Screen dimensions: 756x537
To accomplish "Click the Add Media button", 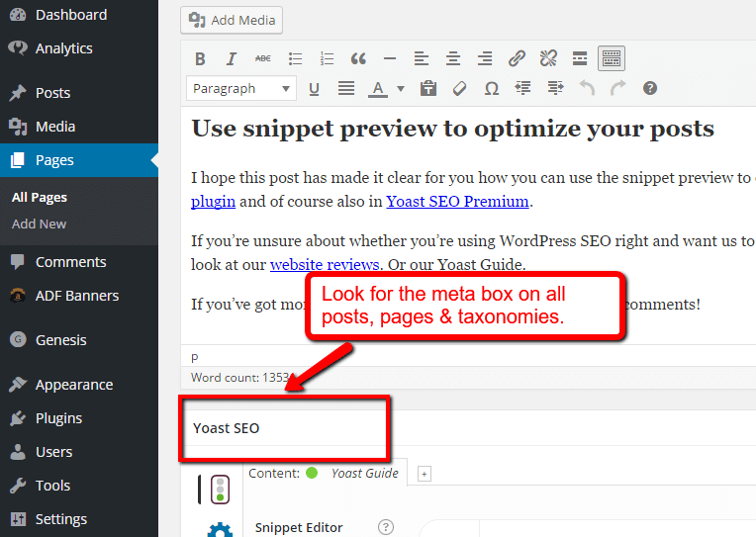I will (233, 20).
